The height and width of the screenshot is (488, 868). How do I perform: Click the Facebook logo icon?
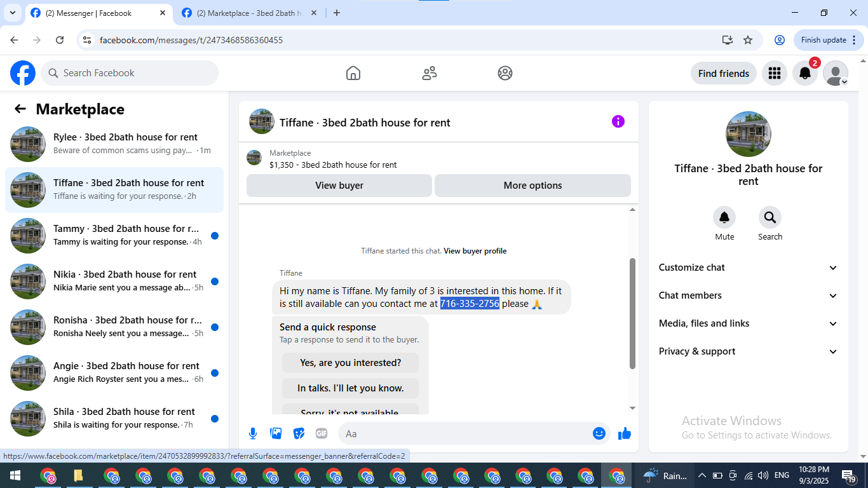pyautogui.click(x=23, y=73)
